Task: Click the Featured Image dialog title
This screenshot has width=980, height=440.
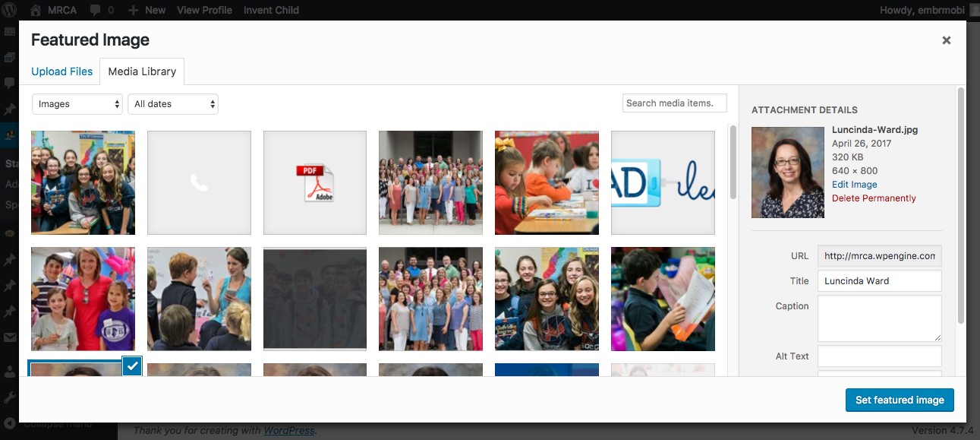Action: pos(90,40)
